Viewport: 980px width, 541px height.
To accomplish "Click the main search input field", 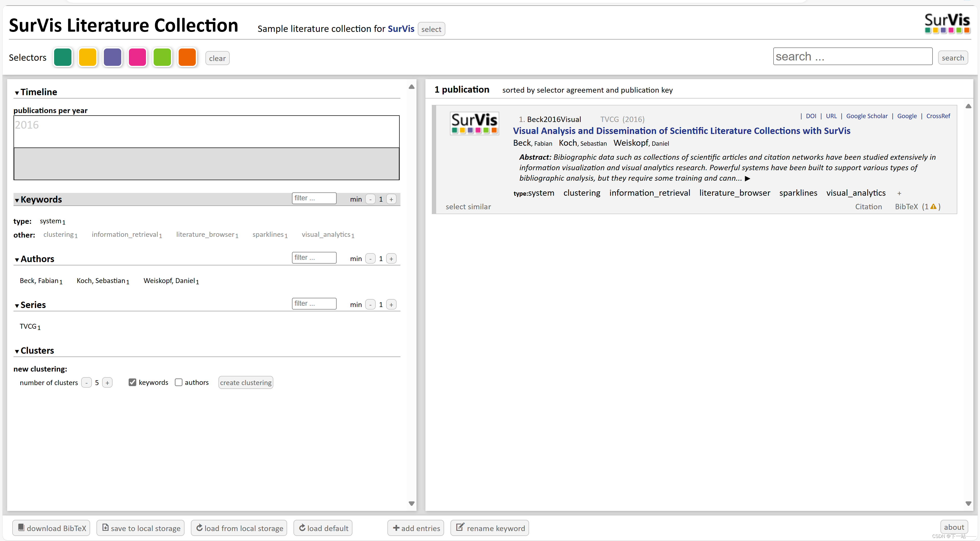I will 852,56.
